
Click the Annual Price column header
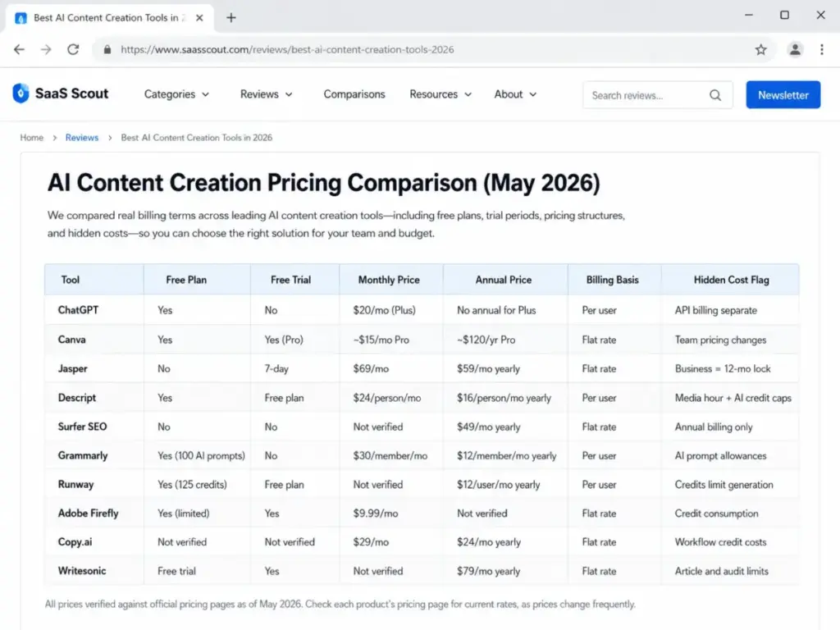pos(504,280)
